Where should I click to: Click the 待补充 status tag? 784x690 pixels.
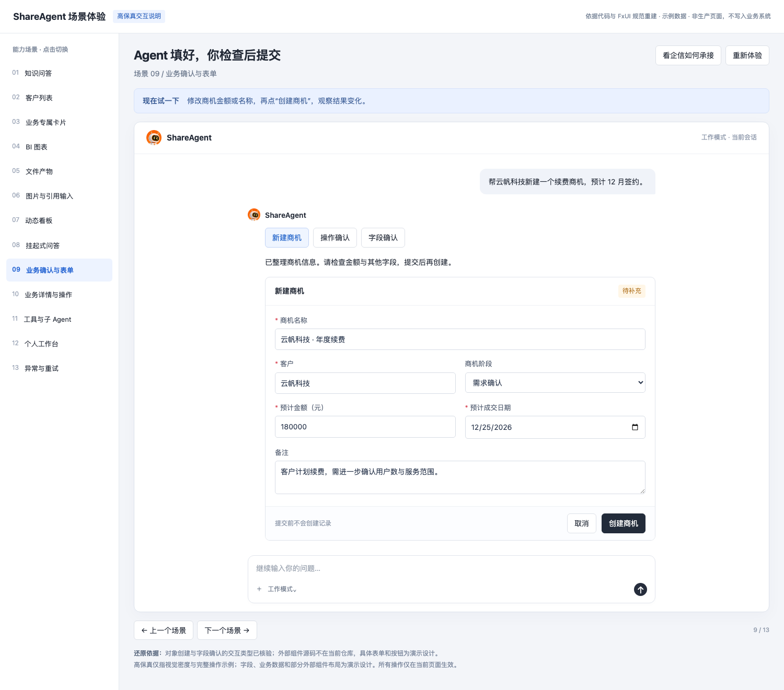tap(632, 291)
